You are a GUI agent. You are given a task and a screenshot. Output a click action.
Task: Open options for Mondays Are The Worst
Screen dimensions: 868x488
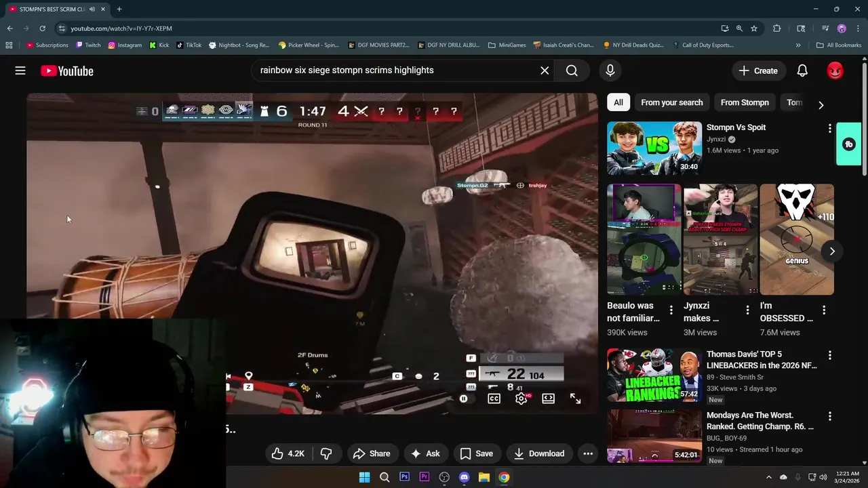coord(829,416)
